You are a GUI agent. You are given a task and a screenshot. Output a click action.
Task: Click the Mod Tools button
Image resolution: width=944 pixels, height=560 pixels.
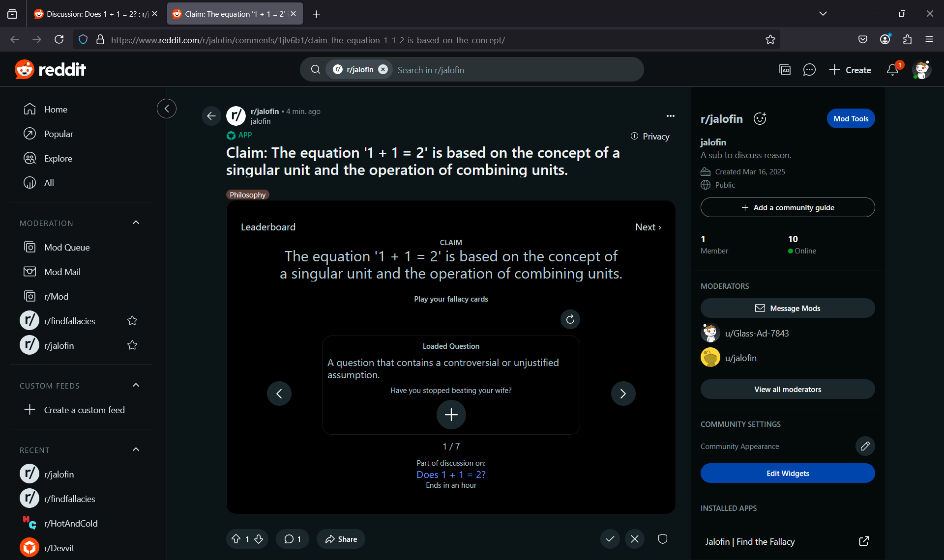coord(851,118)
